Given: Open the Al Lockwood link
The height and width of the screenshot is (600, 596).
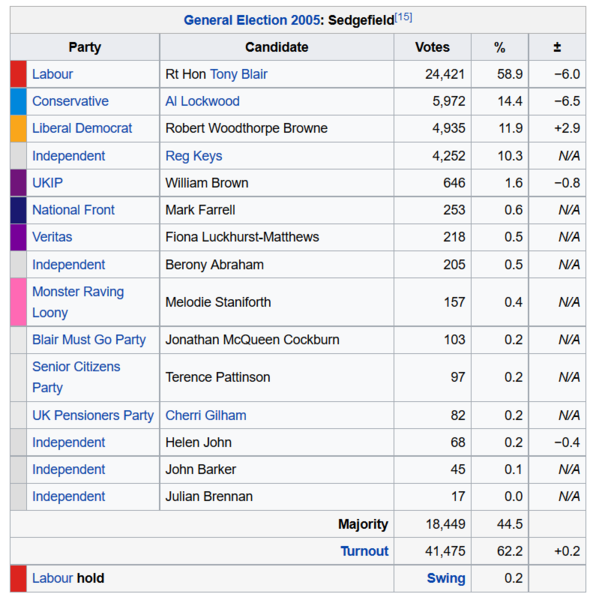Looking at the screenshot, I should tap(202, 101).
